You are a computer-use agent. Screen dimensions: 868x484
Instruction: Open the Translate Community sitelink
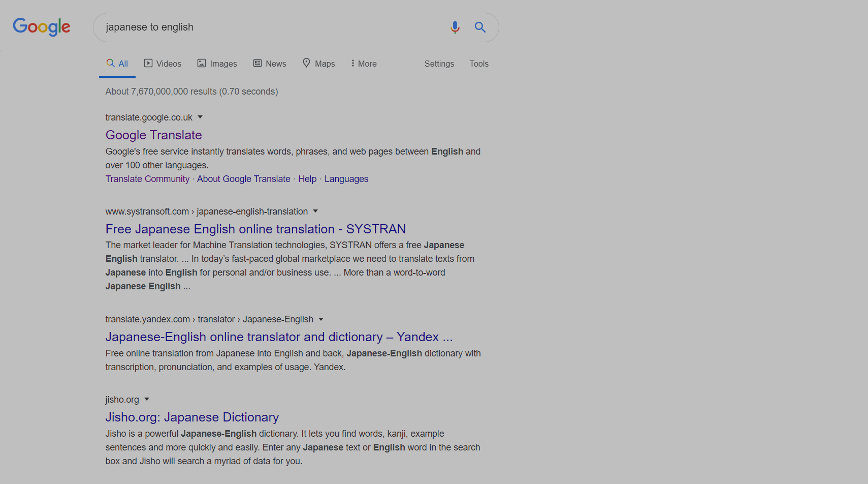[x=147, y=179]
